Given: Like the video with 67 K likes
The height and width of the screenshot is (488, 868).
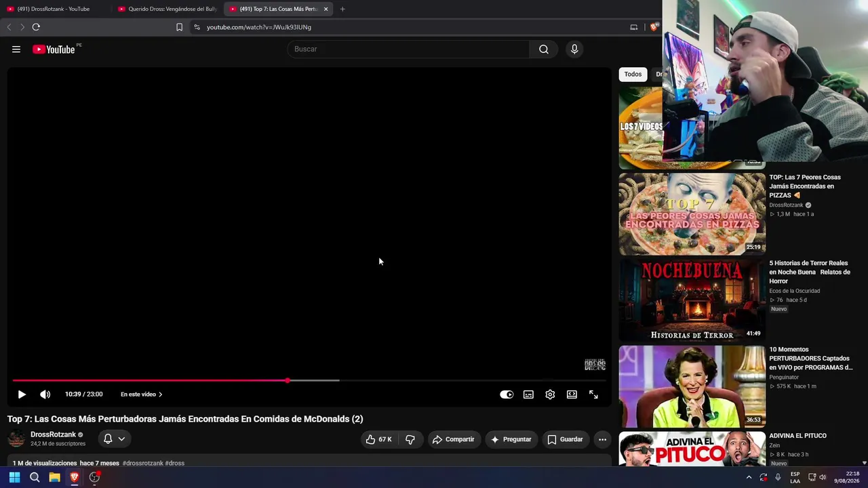Looking at the screenshot, I should 378,439.
